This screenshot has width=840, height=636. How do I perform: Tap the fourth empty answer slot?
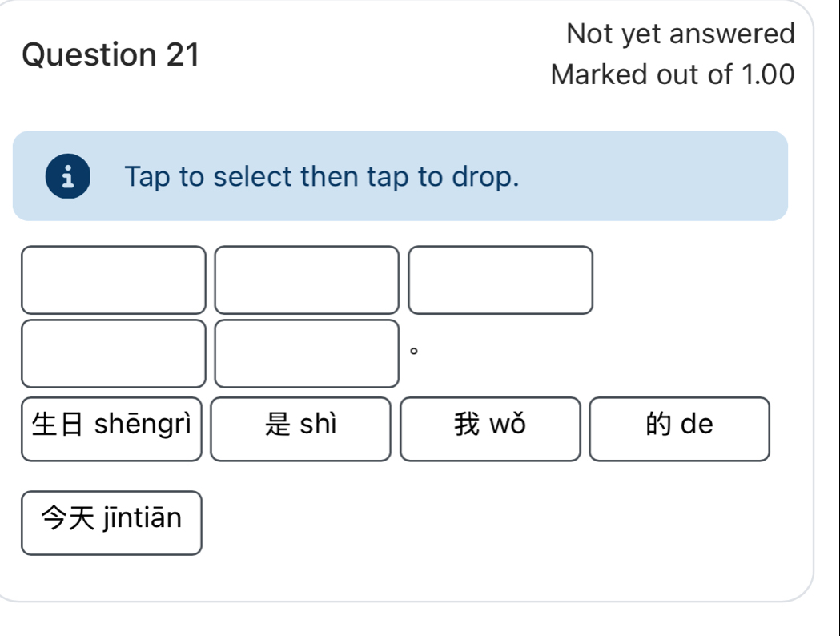(114, 352)
